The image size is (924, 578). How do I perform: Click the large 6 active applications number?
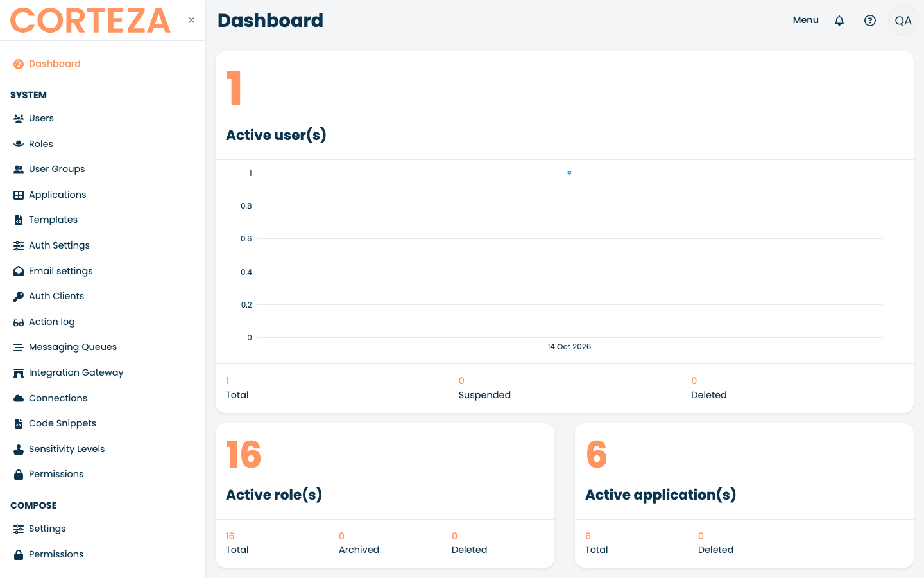[x=597, y=455]
